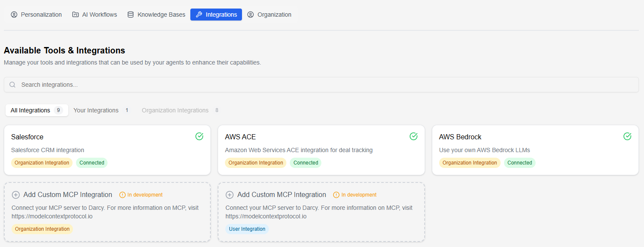
Task: Click the AWS ACE connected checkmark icon
Action: click(413, 136)
